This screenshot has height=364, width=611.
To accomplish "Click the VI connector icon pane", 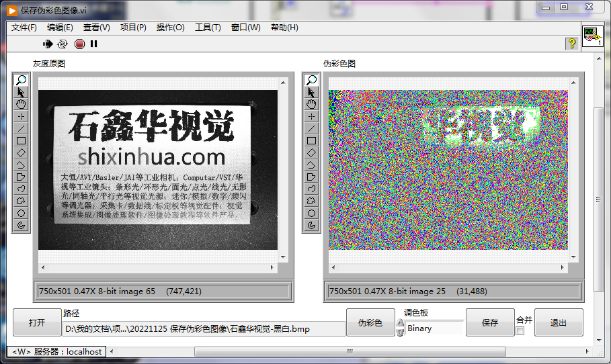I will coord(592,36).
